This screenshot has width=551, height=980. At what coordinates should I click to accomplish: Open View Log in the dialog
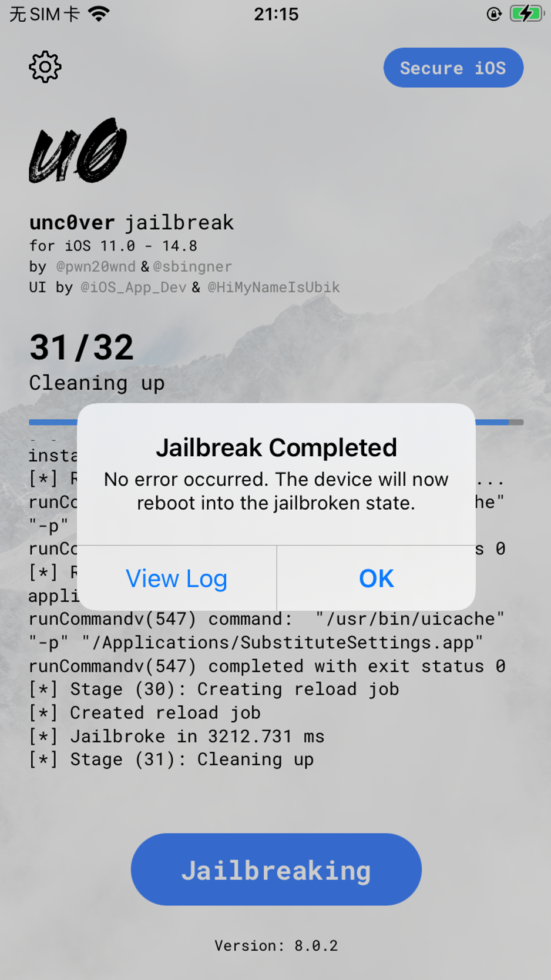point(177,578)
